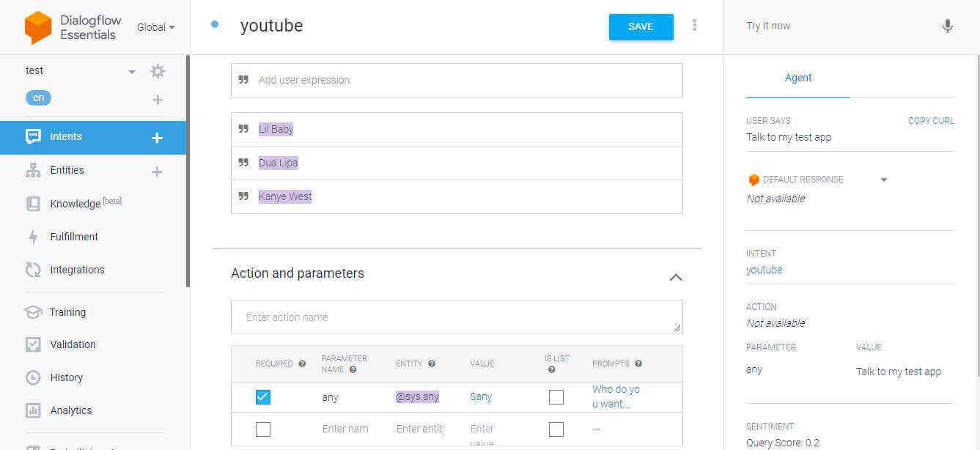Click the Intents chat bubble icon
The width and height of the screenshot is (980, 450).
tap(33, 137)
